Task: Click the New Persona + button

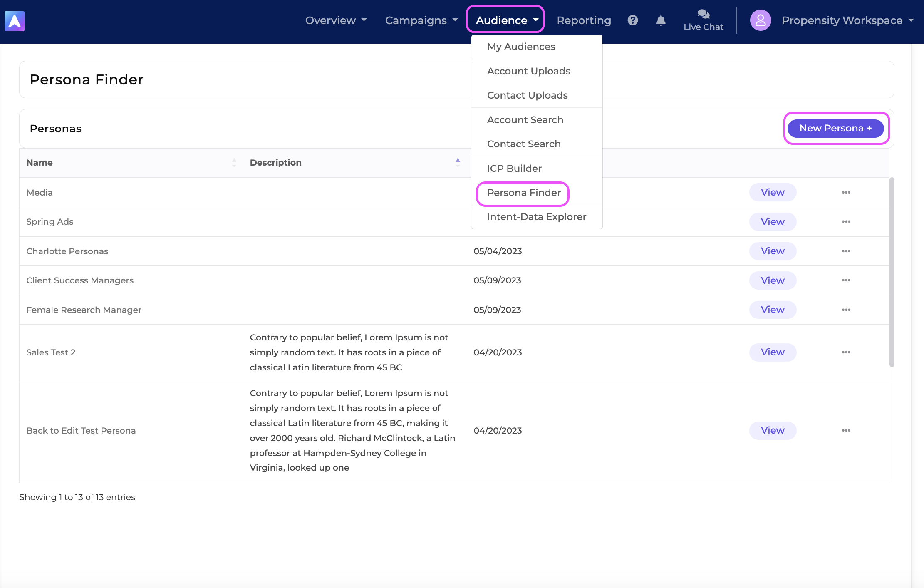Action: [835, 128]
